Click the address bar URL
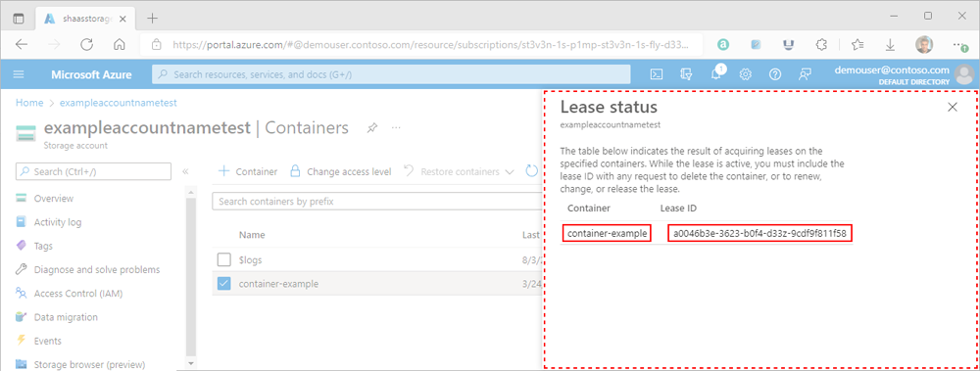Screen dimensions: 980x371 (x=430, y=45)
